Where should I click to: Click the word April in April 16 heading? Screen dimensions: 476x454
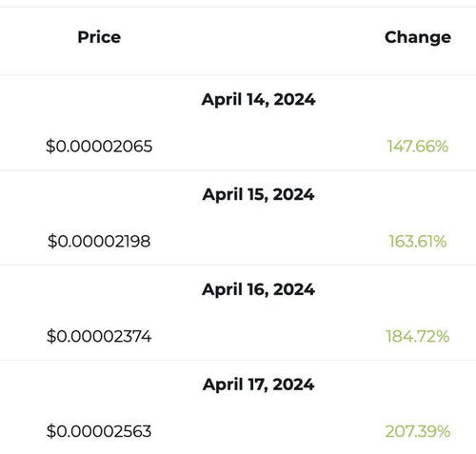point(222,290)
